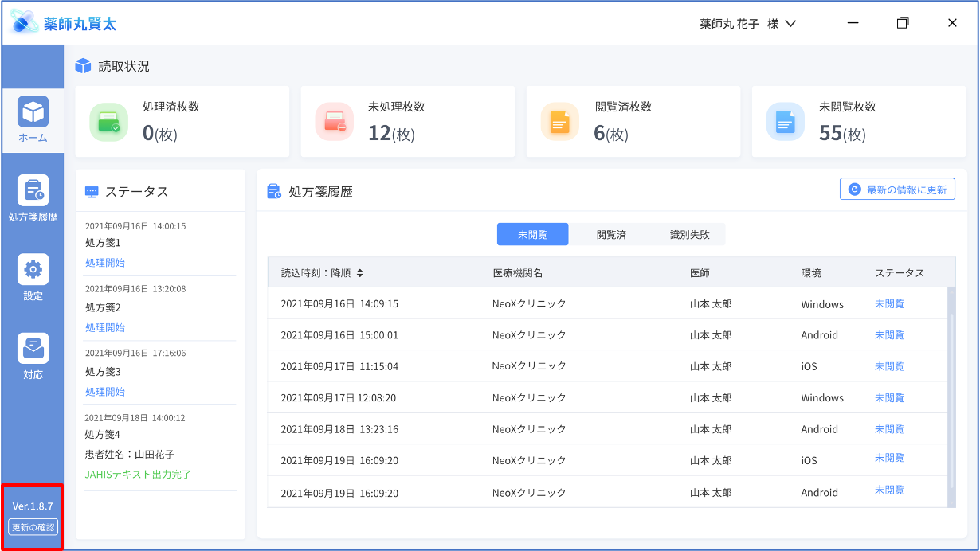This screenshot has height=551, width=980.
Task: Go to ホーム in the sidebar
Action: pyautogui.click(x=33, y=119)
